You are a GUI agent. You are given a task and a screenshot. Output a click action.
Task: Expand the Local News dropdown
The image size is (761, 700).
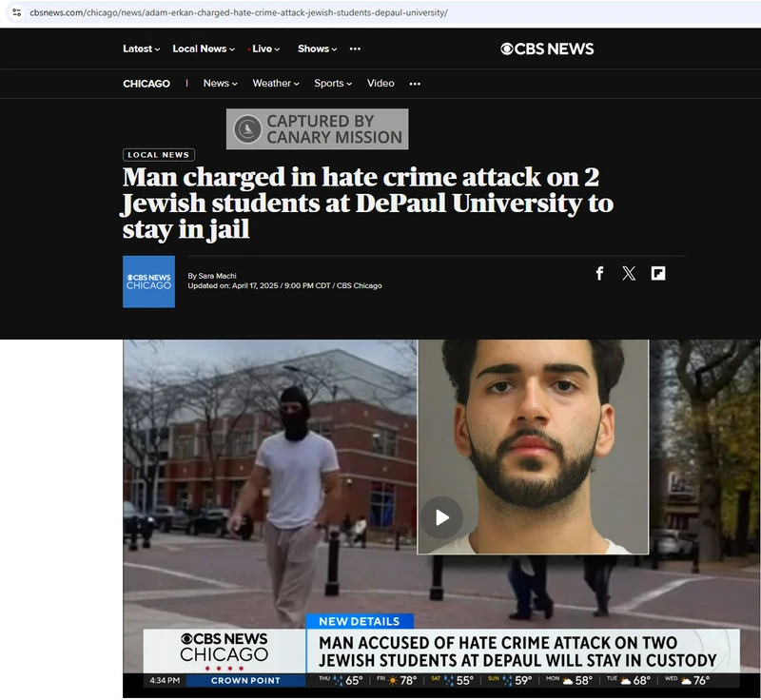(x=204, y=49)
